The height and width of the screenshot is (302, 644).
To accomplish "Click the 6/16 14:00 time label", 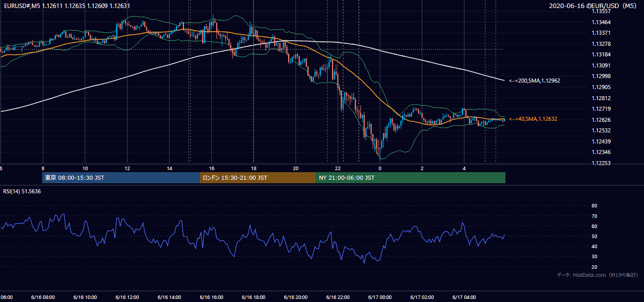I will point(169,297).
